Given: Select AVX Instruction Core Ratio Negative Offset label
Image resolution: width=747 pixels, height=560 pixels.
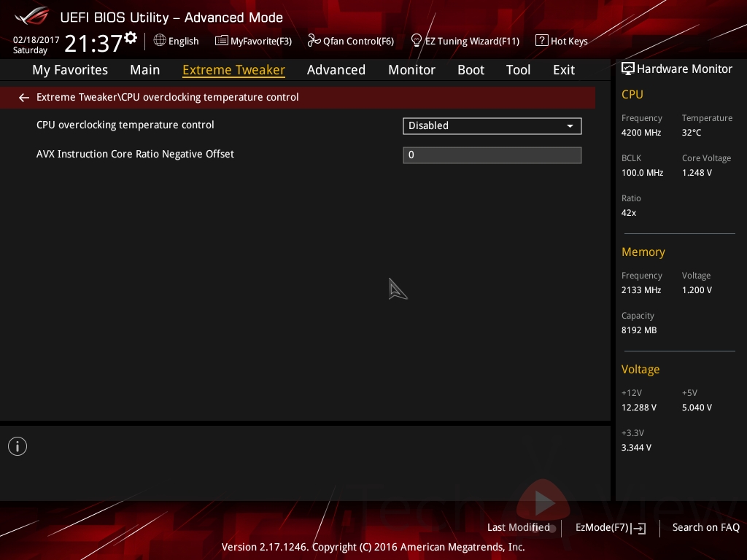Looking at the screenshot, I should coord(135,154).
